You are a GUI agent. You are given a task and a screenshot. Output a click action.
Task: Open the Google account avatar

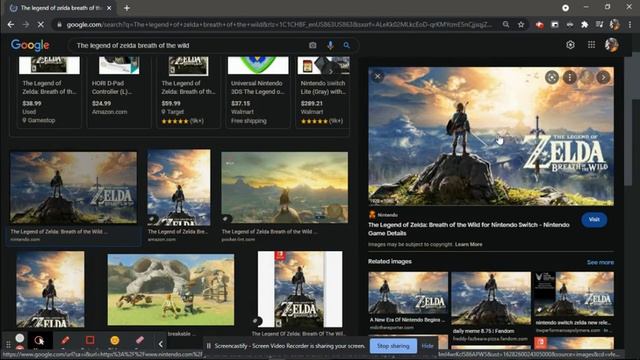[x=611, y=45]
